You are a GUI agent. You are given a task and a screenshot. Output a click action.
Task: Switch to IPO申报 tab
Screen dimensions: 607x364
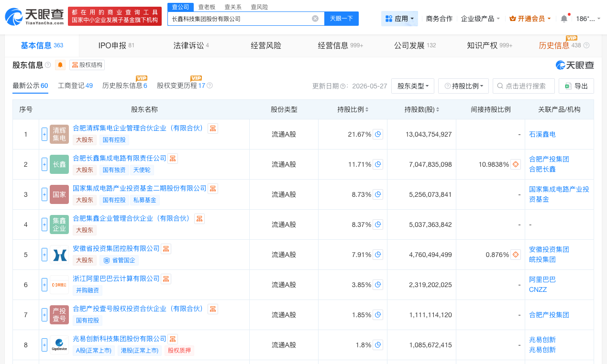(116, 45)
